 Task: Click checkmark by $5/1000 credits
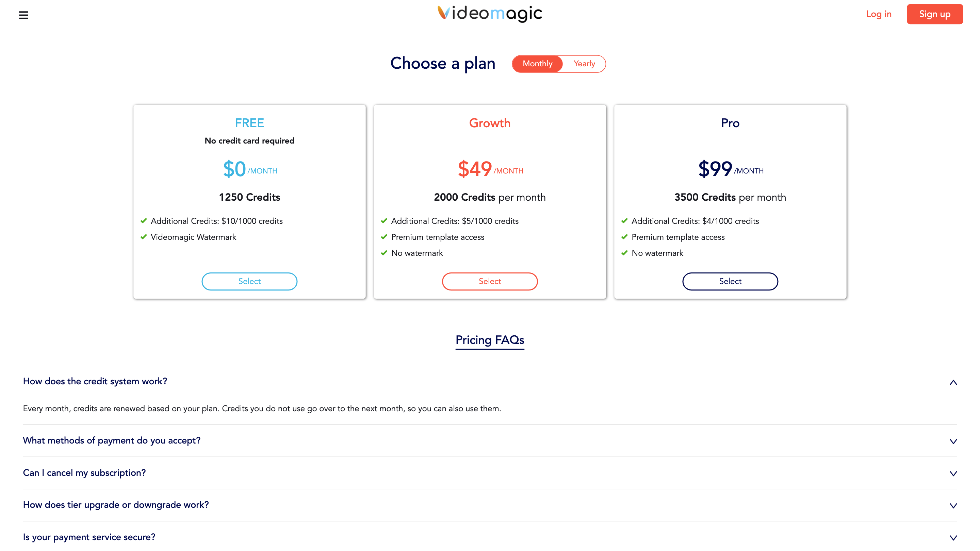tap(384, 221)
